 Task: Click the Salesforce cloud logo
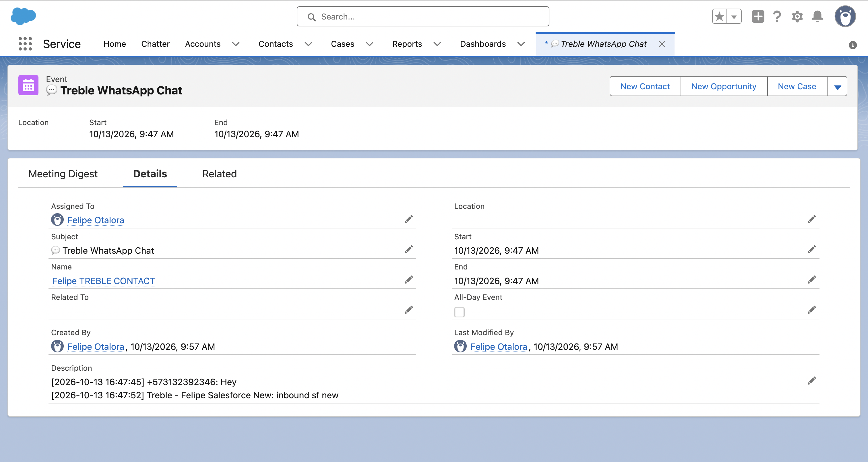pos(23,16)
